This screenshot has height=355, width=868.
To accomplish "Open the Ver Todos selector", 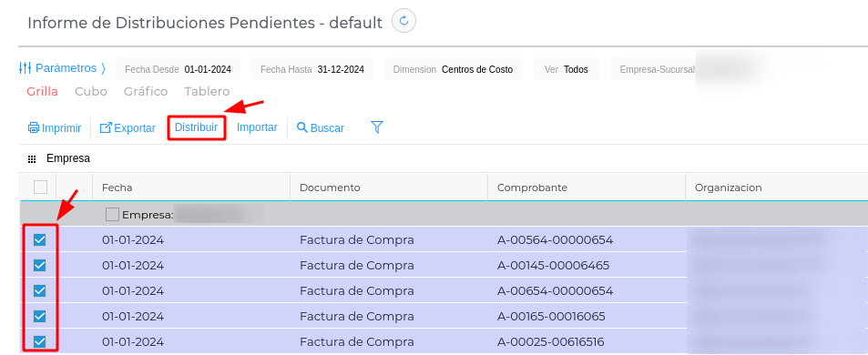I will 567,69.
